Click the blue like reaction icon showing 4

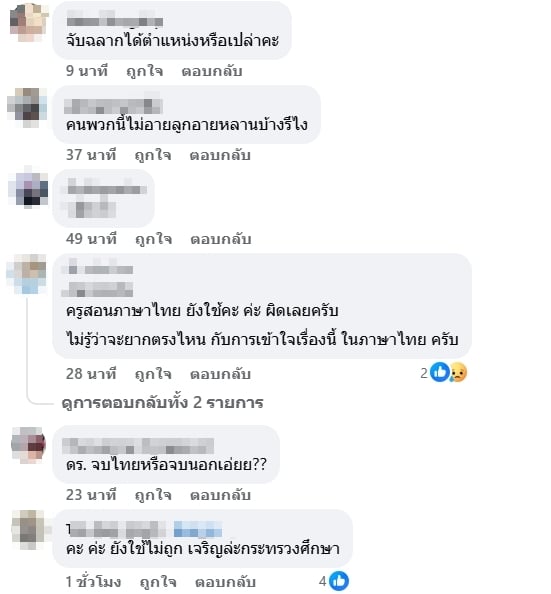pos(339,581)
